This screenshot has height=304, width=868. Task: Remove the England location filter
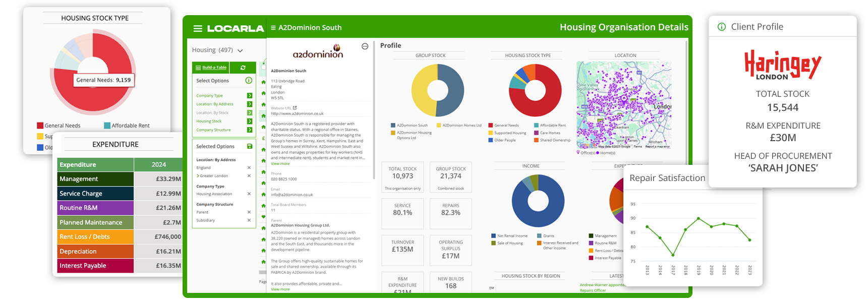[249, 168]
